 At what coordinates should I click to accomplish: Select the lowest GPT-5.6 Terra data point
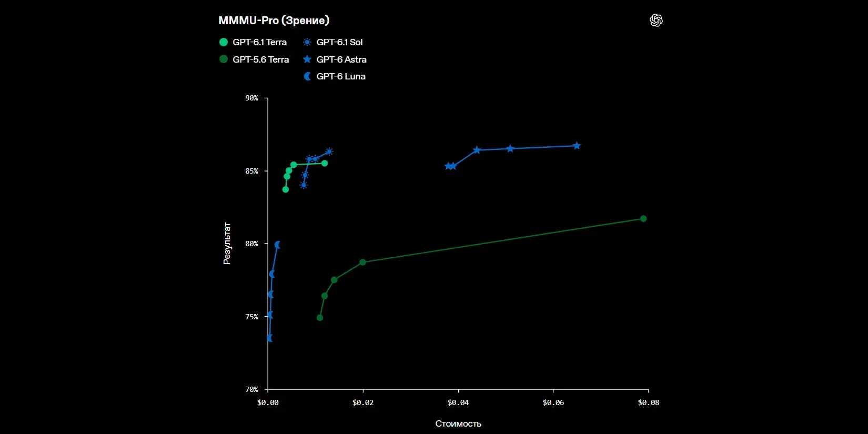[x=320, y=318]
